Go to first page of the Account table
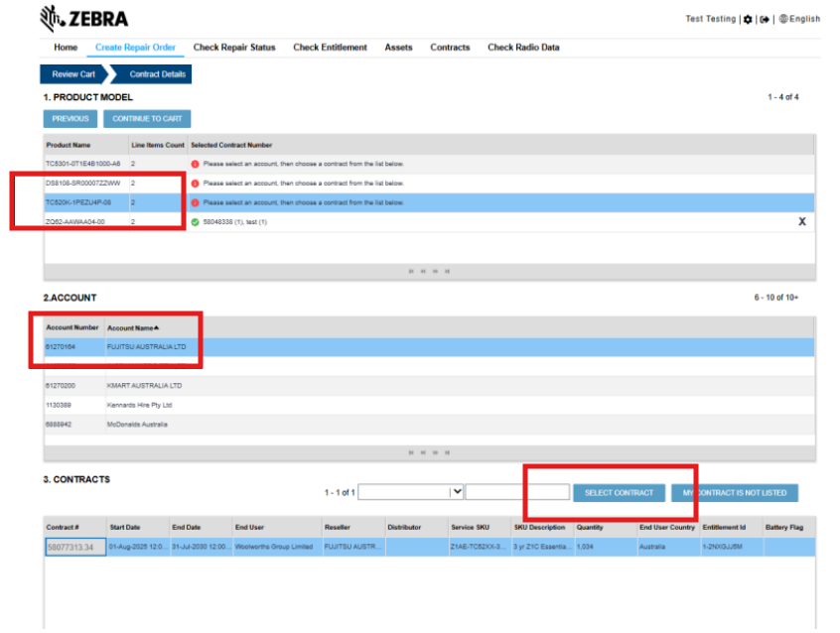This screenshot has height=633, width=840. [411, 452]
